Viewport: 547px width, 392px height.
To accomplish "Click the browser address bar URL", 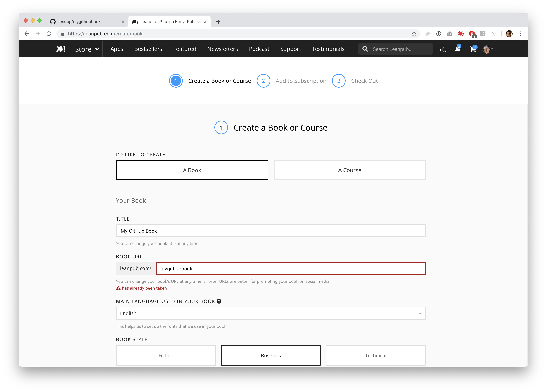I will [x=105, y=34].
